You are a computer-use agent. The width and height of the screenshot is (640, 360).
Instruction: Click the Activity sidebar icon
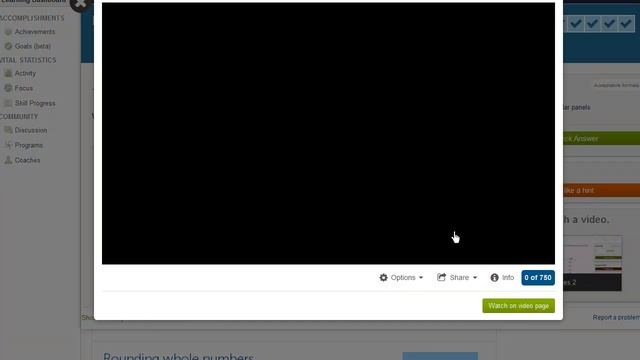[8, 73]
